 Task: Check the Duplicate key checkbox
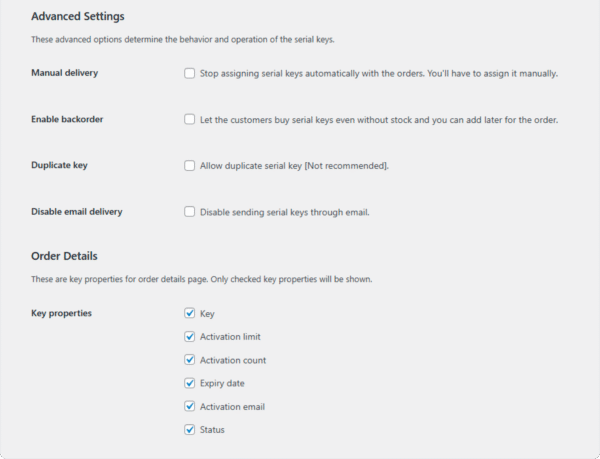point(190,165)
